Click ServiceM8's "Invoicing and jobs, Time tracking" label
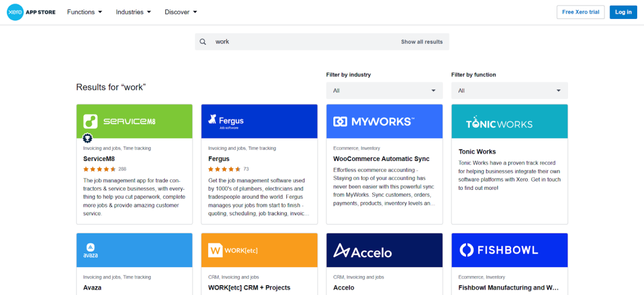Viewport: 644px width, 295px height. (x=117, y=148)
